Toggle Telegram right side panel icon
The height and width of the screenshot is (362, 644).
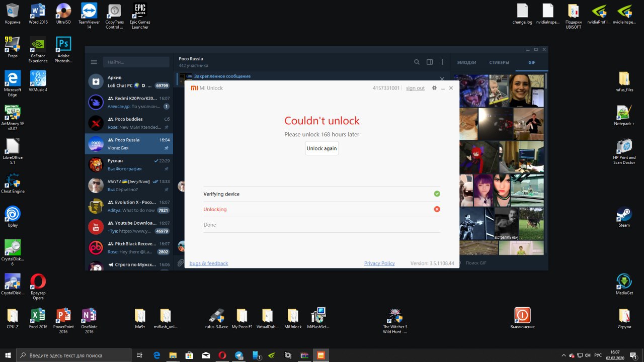430,62
